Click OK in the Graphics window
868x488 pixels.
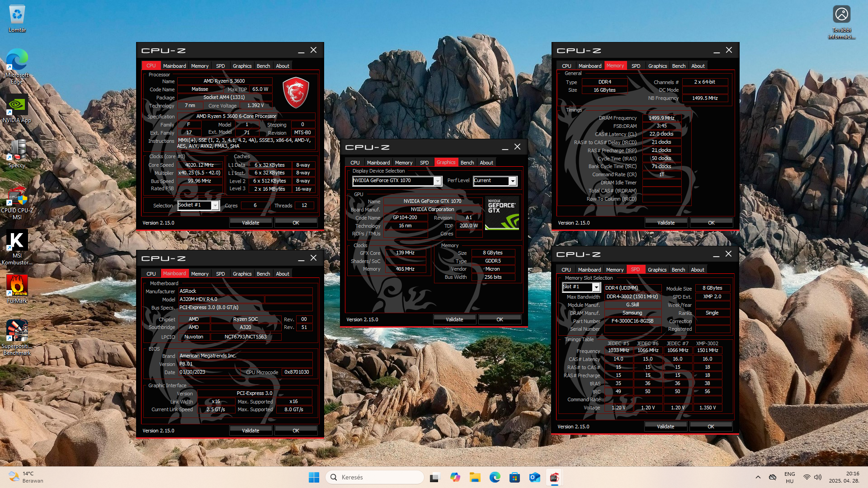[x=500, y=319]
